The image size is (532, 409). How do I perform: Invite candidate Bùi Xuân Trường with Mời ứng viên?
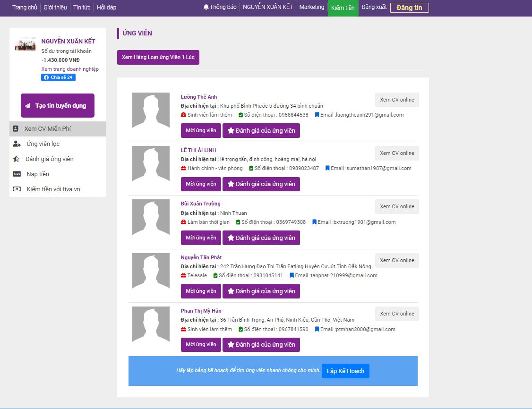click(x=201, y=238)
